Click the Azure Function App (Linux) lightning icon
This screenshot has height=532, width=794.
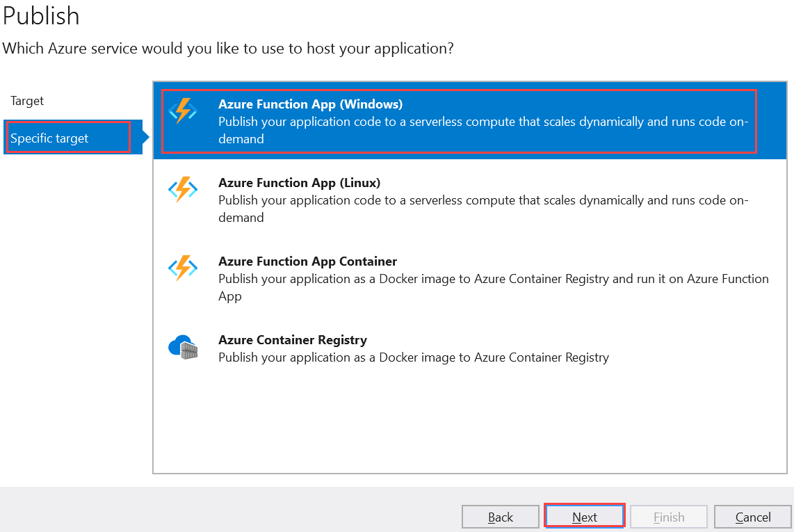pos(183,189)
